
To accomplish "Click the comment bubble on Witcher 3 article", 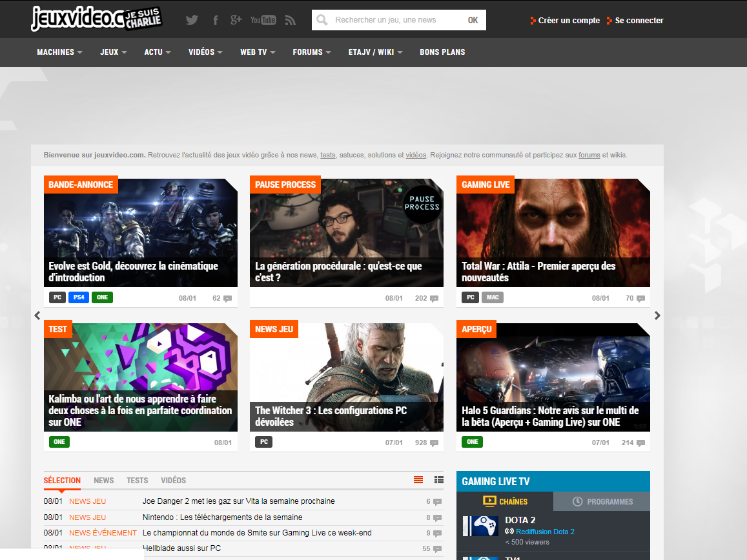I will click(x=434, y=443).
